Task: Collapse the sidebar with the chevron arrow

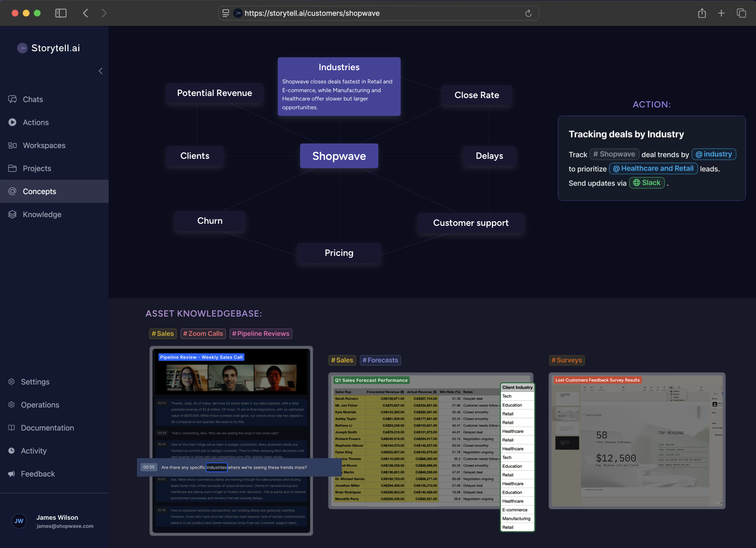Action: click(x=101, y=71)
